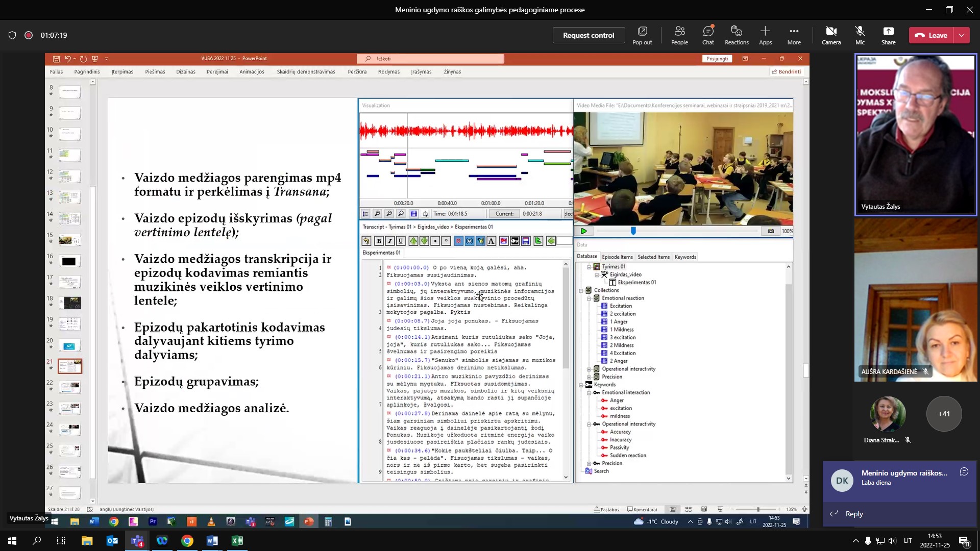The image size is (980, 551).
Task: Switch to the Animacijos ribbon tab
Action: pos(252,72)
